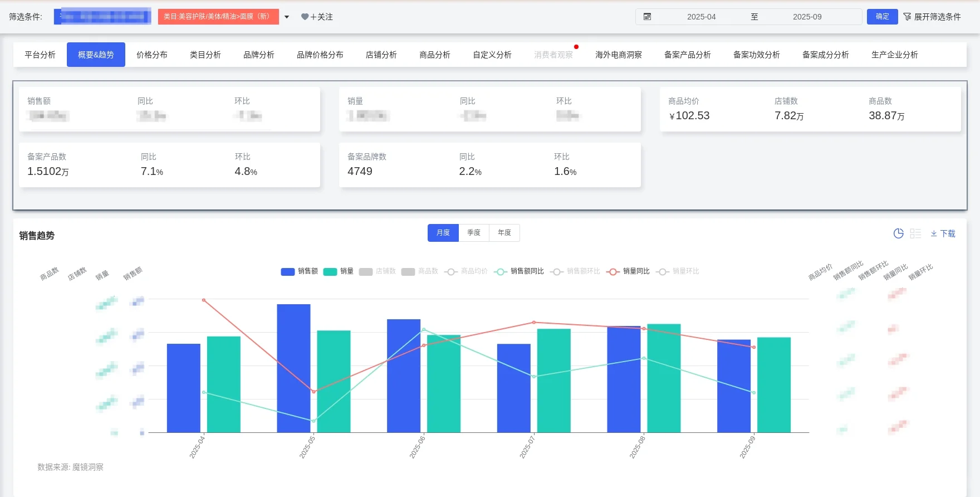The height and width of the screenshot is (497, 980).
Task: Open the 备案产品分析 tab
Action: pos(688,55)
